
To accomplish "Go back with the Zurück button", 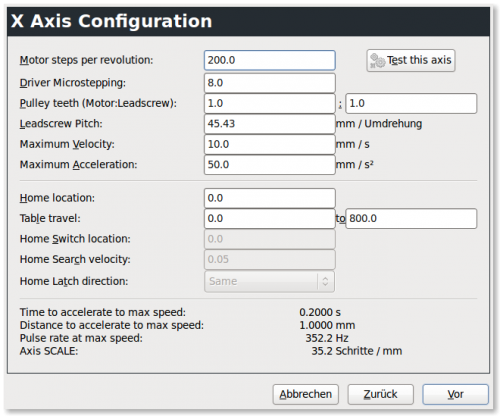I will point(381,394).
